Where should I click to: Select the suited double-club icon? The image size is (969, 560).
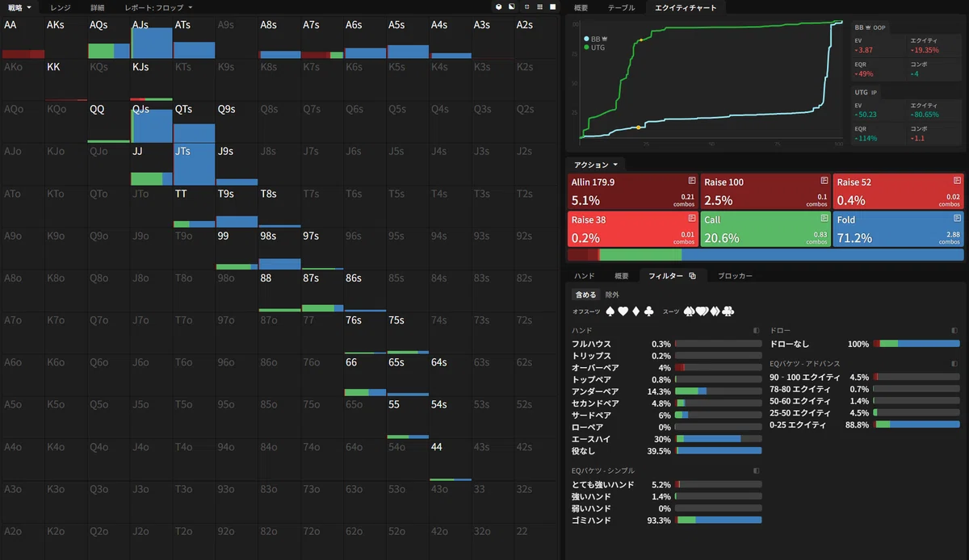click(728, 311)
